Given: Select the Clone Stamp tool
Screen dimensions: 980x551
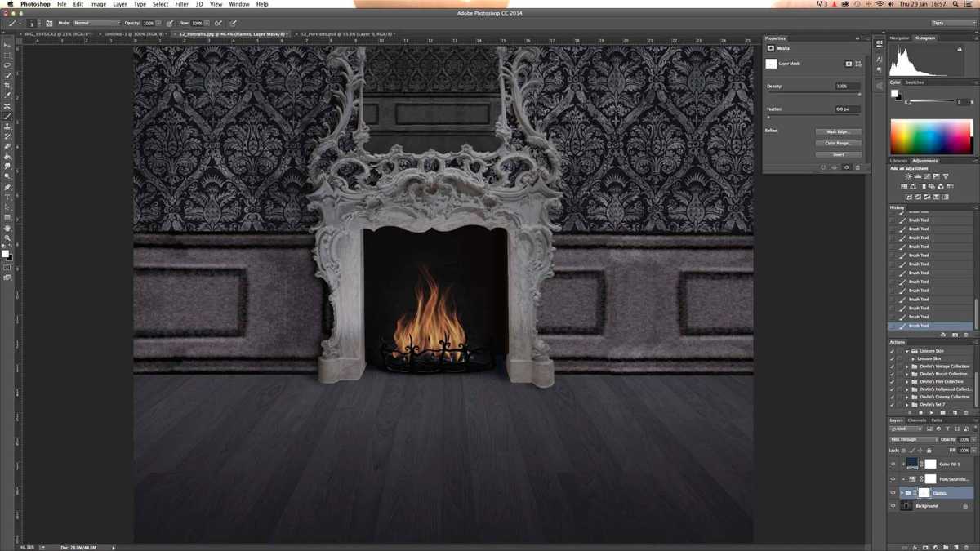Looking at the screenshot, I should [7, 127].
